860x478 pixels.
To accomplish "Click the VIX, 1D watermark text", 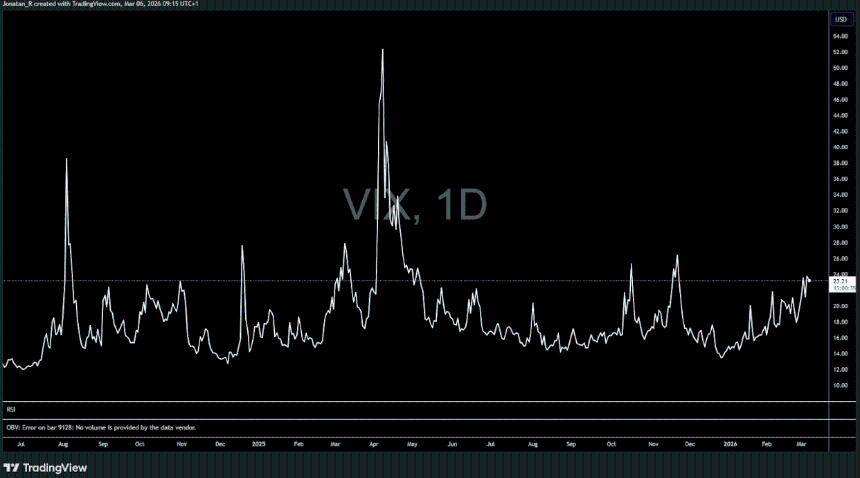I will (415, 204).
